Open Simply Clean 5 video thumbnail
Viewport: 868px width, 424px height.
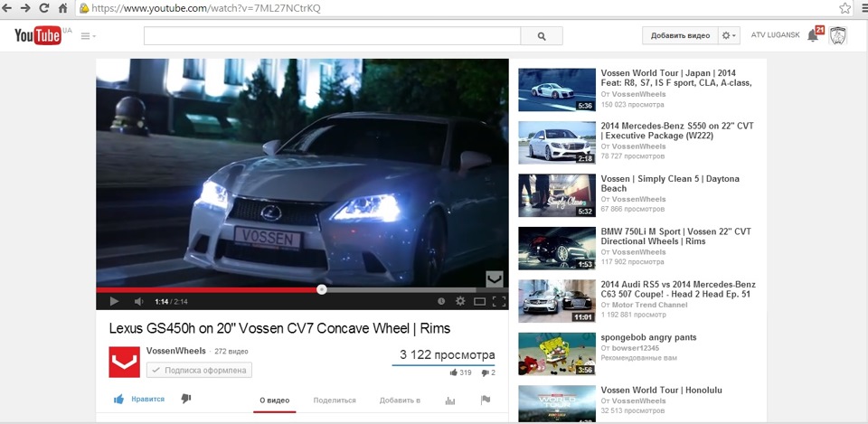click(557, 195)
